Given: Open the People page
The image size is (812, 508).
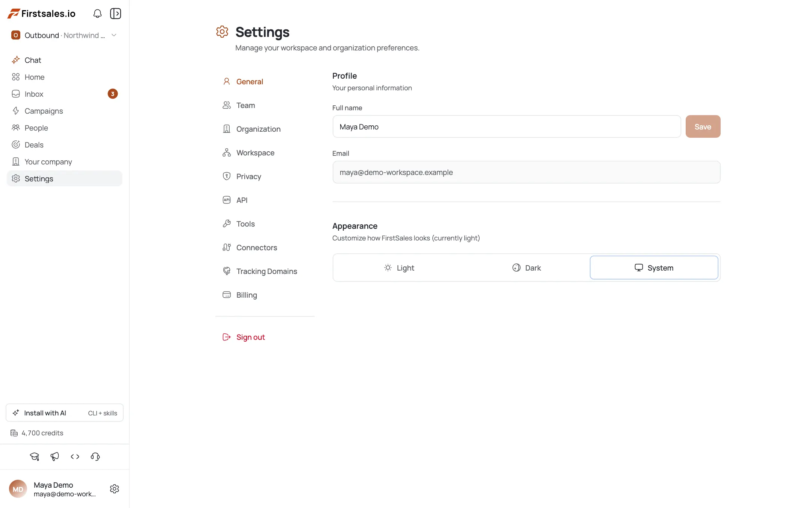Looking at the screenshot, I should [65, 128].
